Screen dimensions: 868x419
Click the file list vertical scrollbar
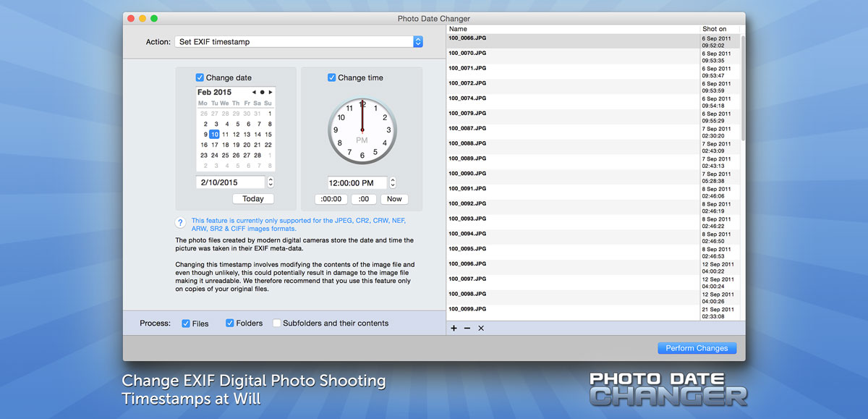[x=742, y=87]
